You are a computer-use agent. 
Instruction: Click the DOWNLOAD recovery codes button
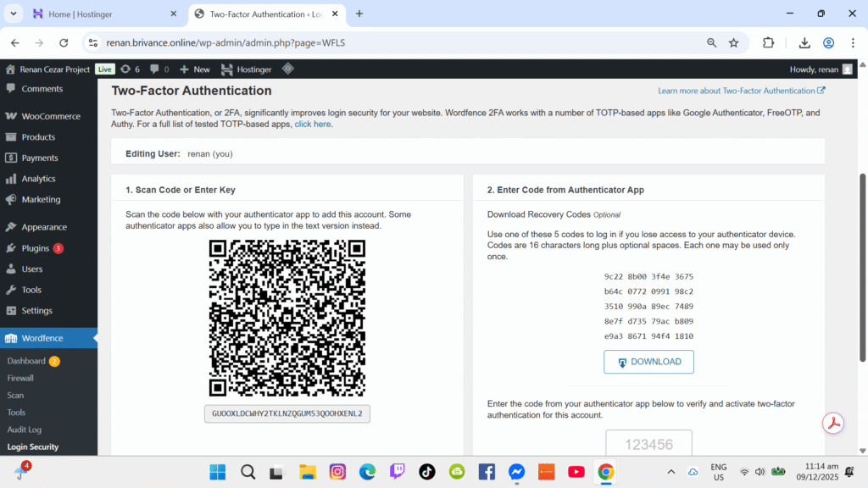[x=648, y=362]
